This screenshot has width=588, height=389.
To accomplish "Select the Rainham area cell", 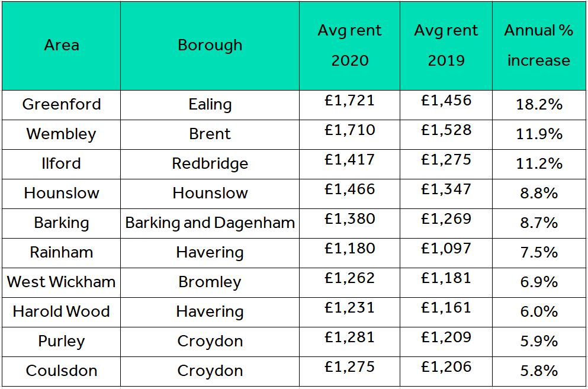I will (62, 253).
